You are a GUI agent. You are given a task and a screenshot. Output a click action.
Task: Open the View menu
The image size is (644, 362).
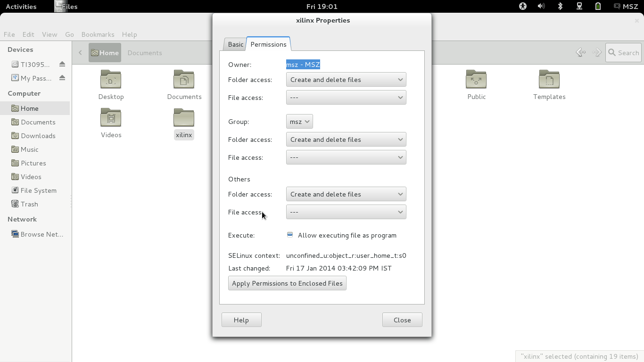50,34
